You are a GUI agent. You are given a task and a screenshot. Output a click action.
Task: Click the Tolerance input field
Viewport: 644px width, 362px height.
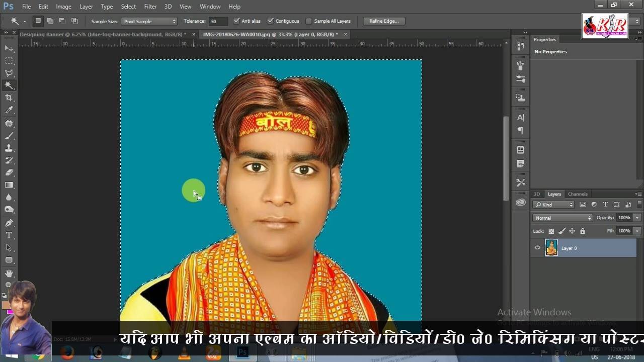tap(219, 21)
